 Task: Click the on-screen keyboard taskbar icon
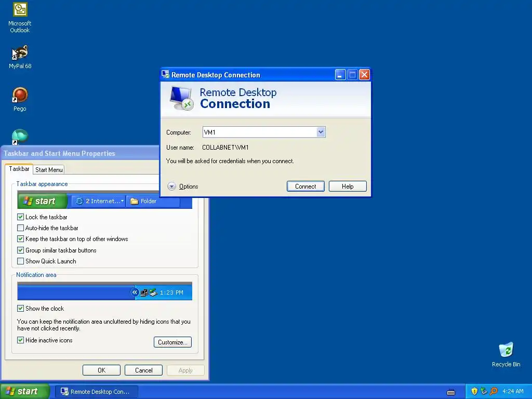tap(451, 392)
